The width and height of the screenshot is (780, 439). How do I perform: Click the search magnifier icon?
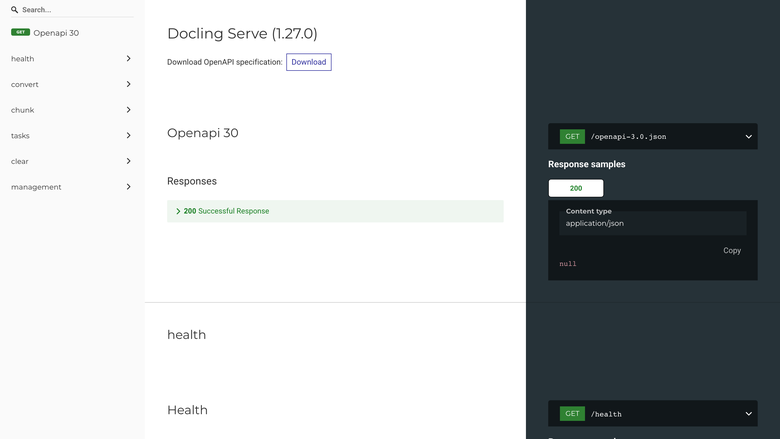click(14, 9)
